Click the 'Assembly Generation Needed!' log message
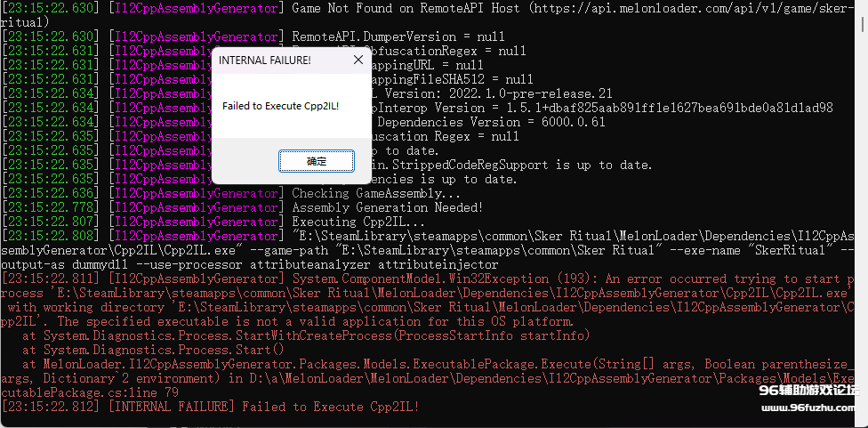 [387, 207]
